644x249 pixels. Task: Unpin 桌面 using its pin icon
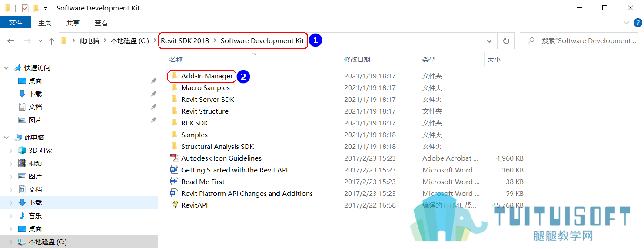coord(153,81)
